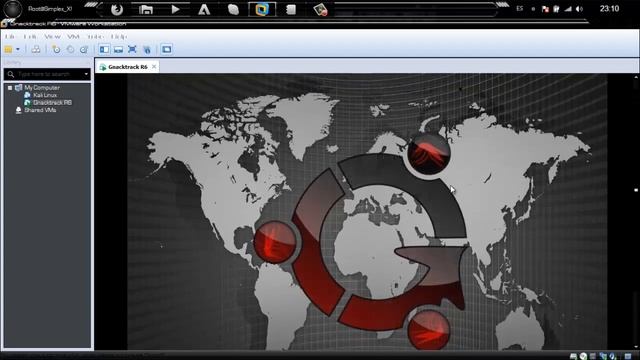The height and width of the screenshot is (360, 640).
Task: Select My Computer in library
Action: point(42,88)
